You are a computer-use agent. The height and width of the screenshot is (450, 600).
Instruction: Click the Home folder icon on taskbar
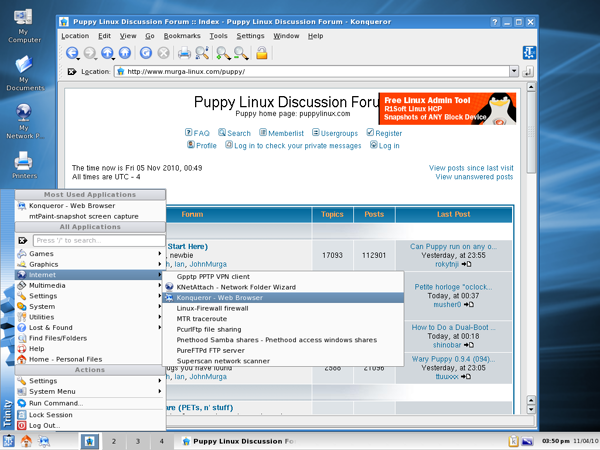tap(26, 441)
